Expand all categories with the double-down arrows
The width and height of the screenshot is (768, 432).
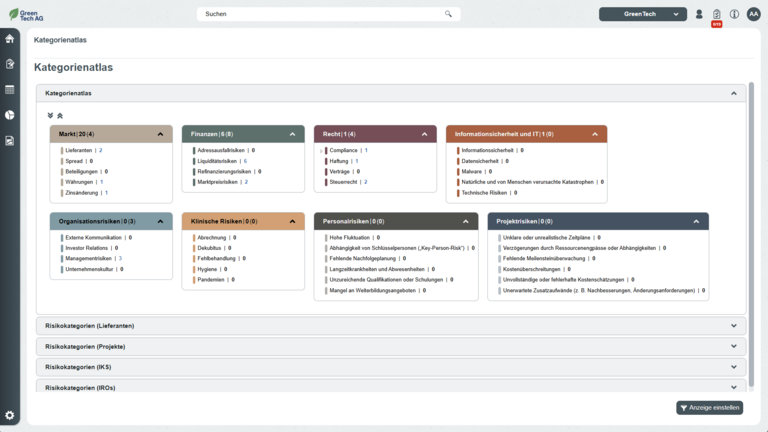pos(50,115)
